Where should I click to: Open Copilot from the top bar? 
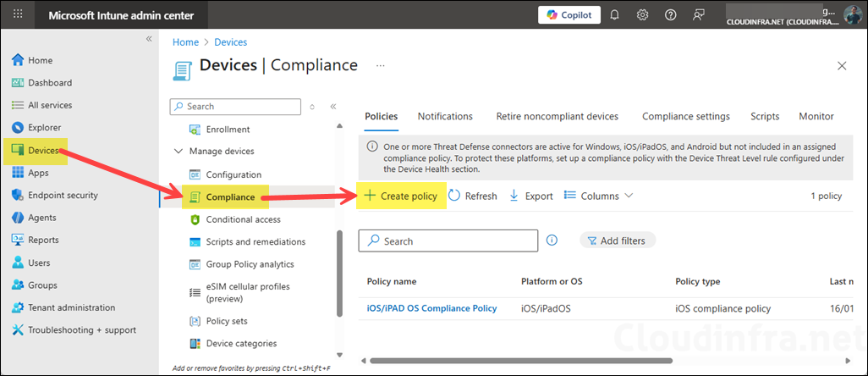pyautogui.click(x=569, y=15)
